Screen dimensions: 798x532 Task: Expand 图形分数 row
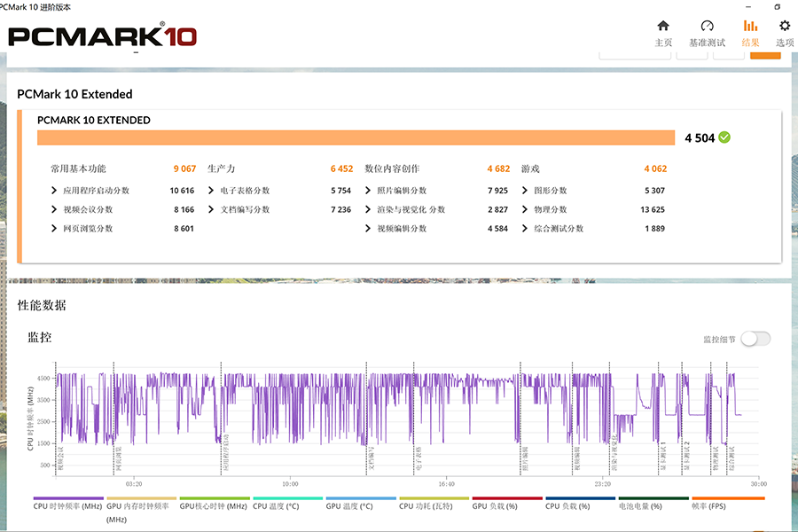point(525,191)
